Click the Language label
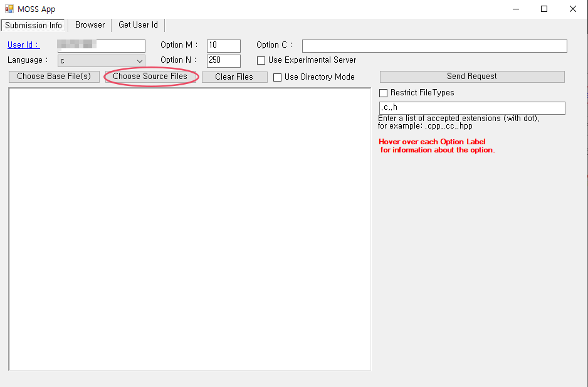Screen dimensions: 588x387 28,60
